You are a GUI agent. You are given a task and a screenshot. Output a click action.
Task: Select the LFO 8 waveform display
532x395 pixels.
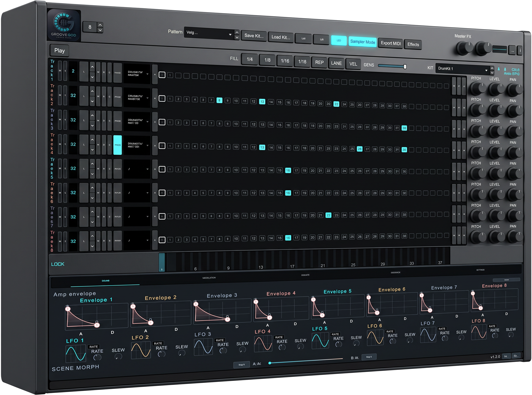(x=479, y=332)
